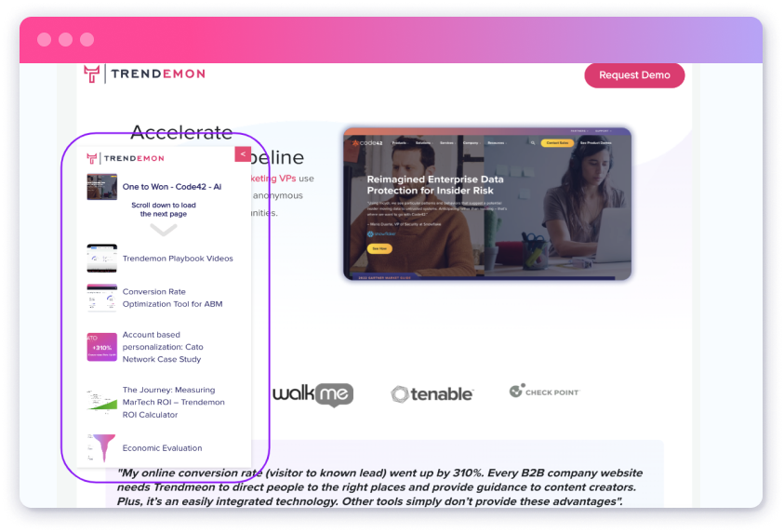Click the Code42 website preview image
The width and height of the screenshot is (784, 532).
tap(487, 204)
